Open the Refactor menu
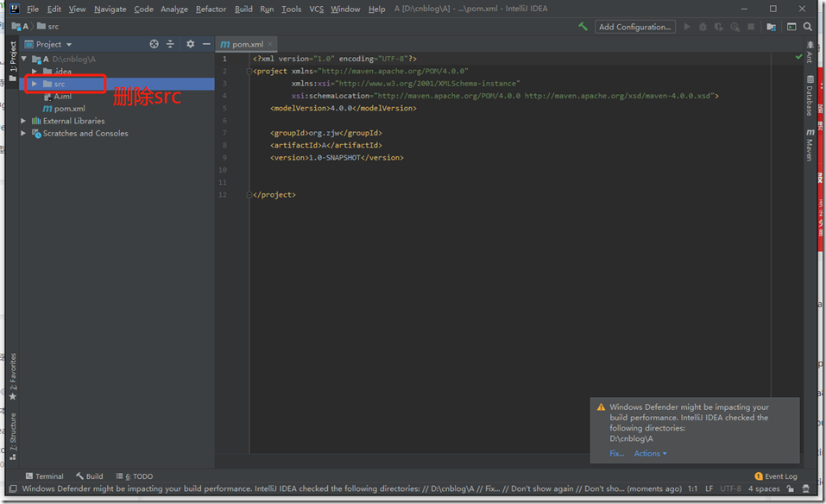826x504 pixels. pos(211,9)
